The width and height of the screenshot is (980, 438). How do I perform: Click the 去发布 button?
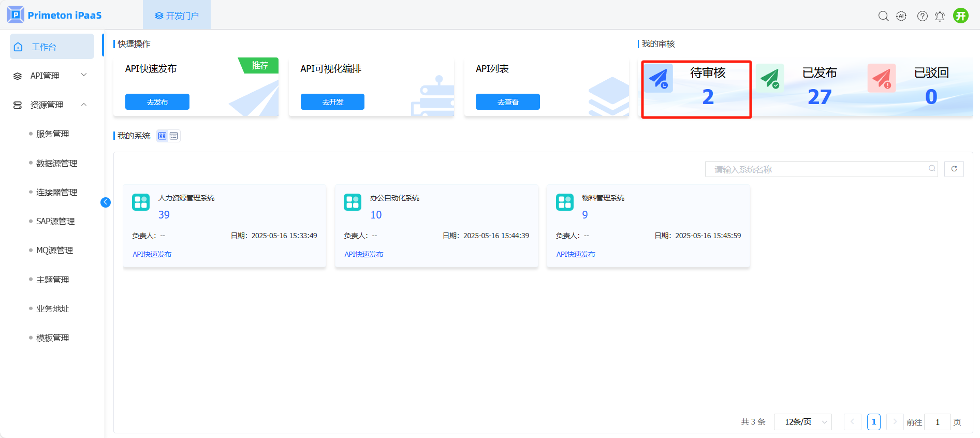(157, 102)
